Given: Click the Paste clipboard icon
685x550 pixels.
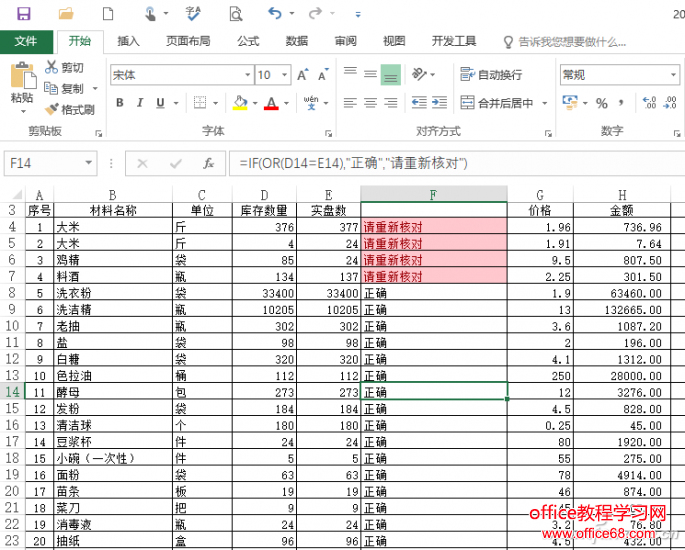Looking at the screenshot, I should click(23, 75).
